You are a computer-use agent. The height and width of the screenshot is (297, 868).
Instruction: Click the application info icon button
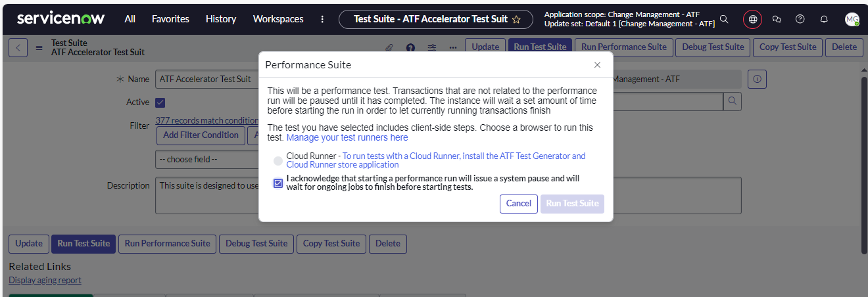coord(757,80)
